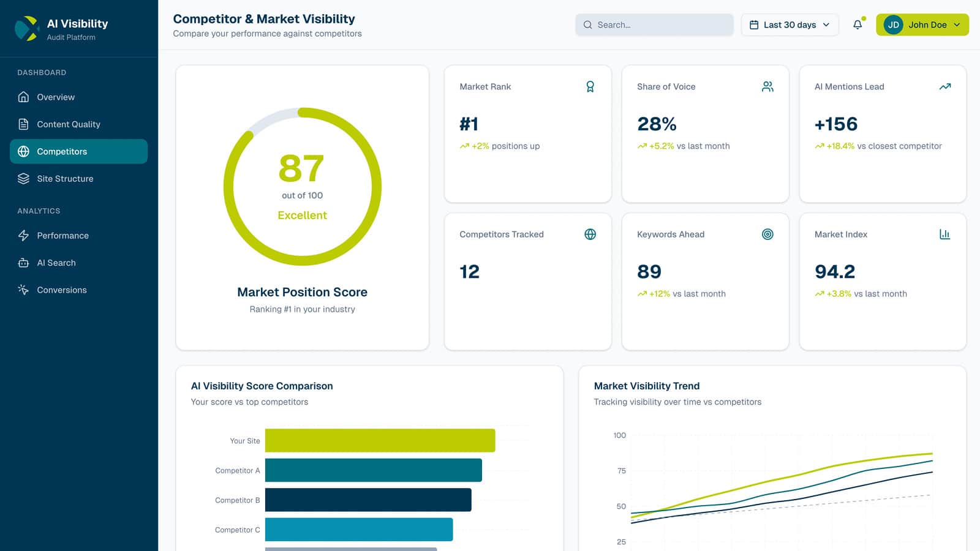Open the Performance lightning bolt icon
The height and width of the screenshot is (551, 980).
click(23, 236)
